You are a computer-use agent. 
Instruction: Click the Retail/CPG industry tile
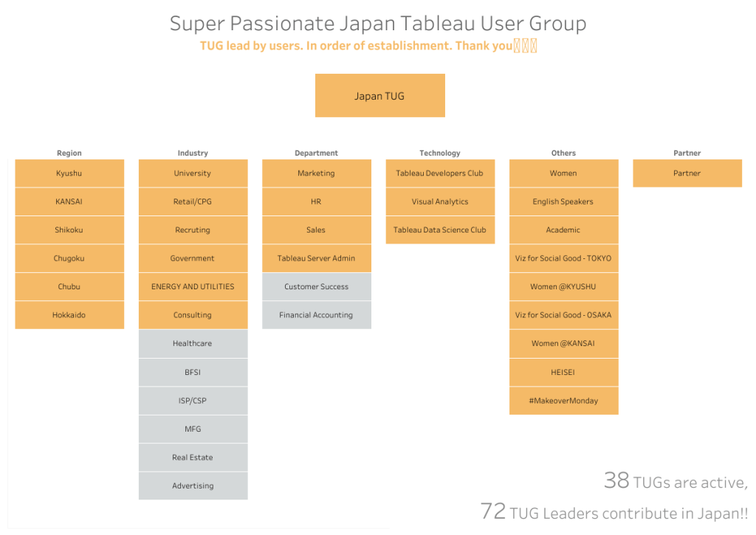[x=193, y=201]
